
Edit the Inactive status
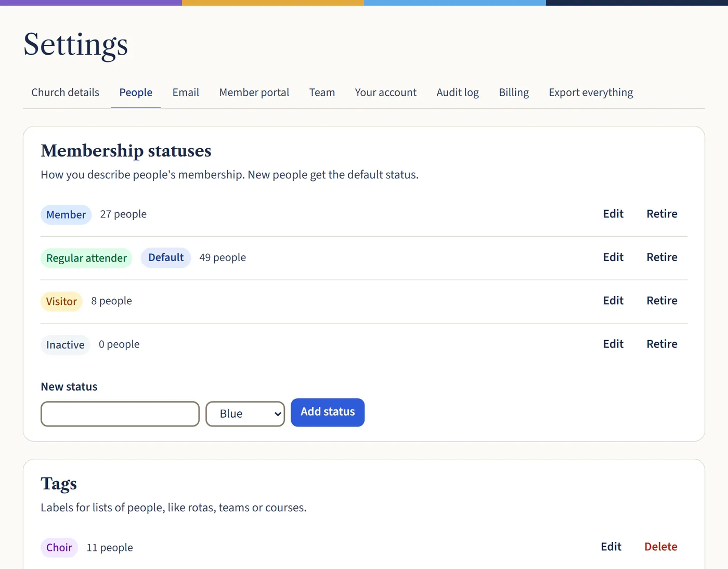coord(613,344)
